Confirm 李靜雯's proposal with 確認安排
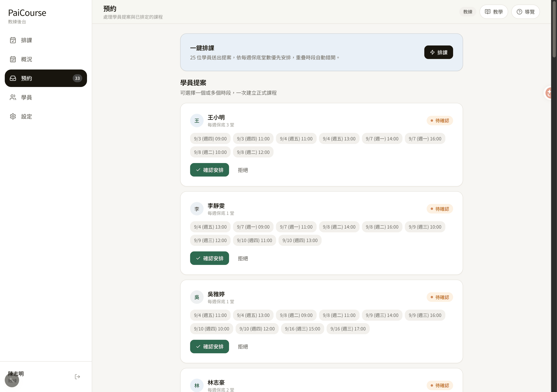Image resolution: width=557 pixels, height=392 pixels. pos(209,258)
